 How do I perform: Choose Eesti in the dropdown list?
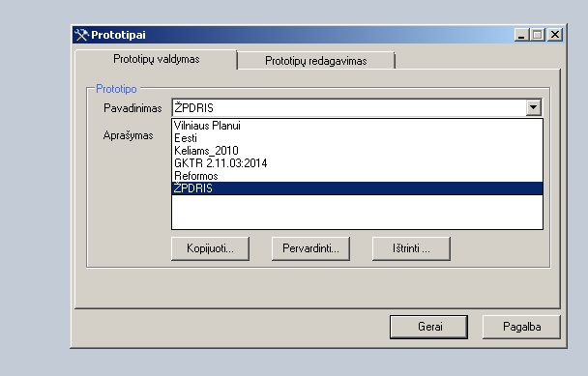357,138
